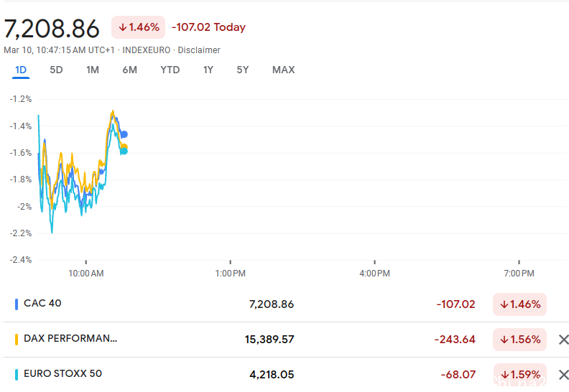Click the DAX change -243.64
This screenshot has height=392, width=569.
coord(455,340)
